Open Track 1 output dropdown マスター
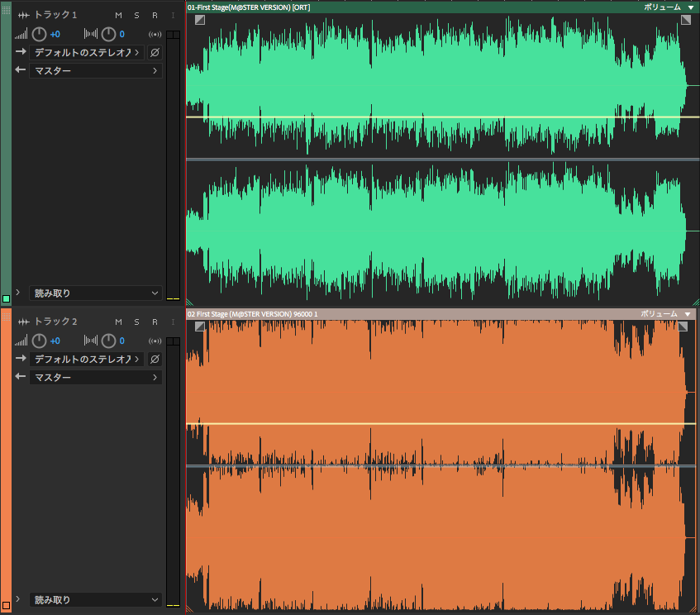The height and width of the screenshot is (615, 700). (x=96, y=70)
